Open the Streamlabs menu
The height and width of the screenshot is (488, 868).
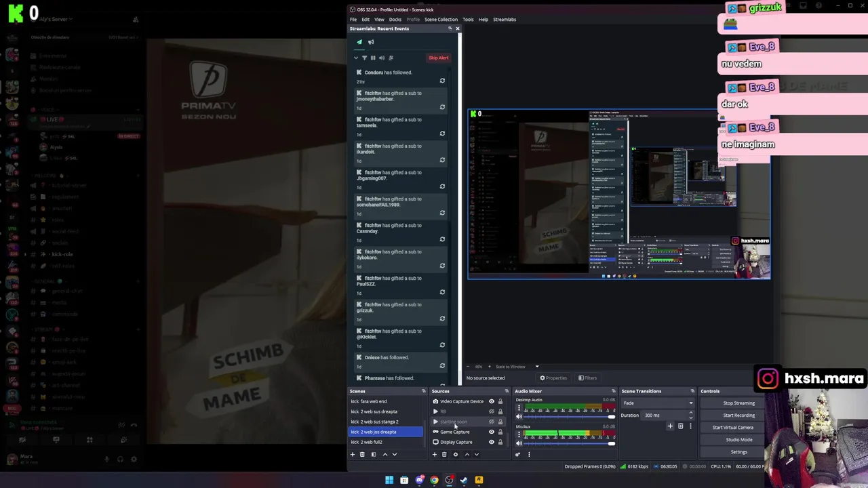pyautogui.click(x=505, y=20)
